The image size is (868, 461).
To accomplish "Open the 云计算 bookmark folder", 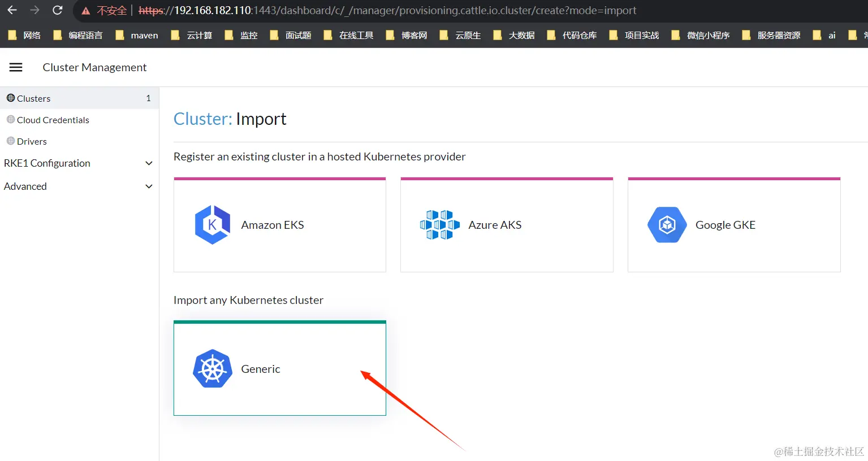I will [191, 35].
